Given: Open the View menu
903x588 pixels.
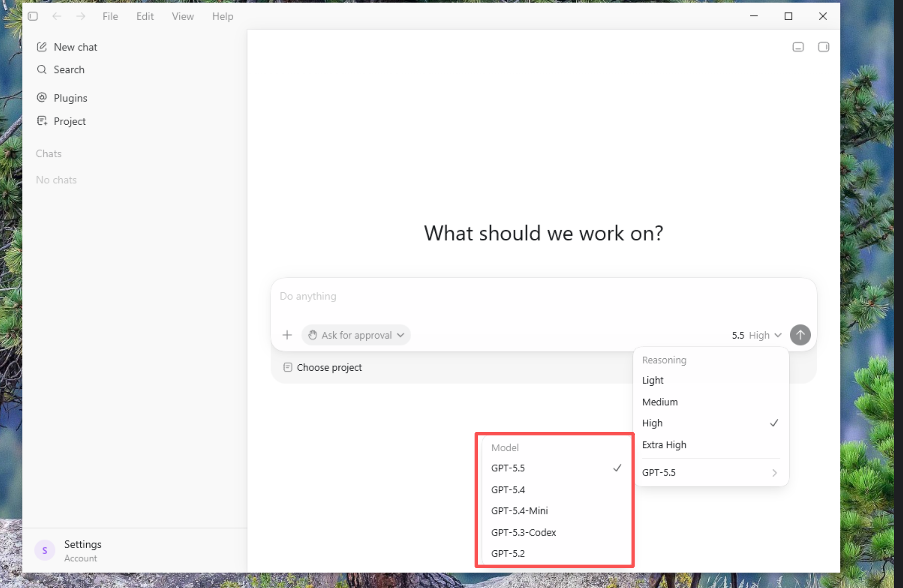Looking at the screenshot, I should point(183,16).
